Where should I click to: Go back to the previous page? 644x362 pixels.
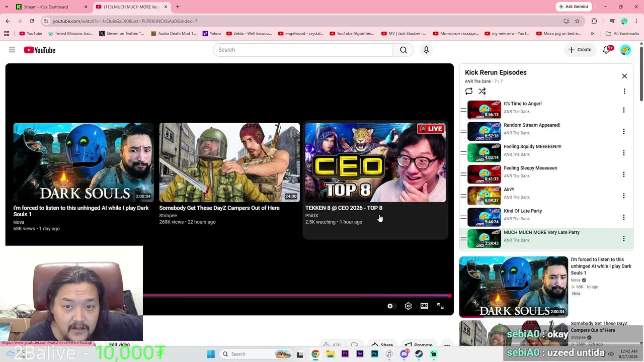tap(8, 21)
